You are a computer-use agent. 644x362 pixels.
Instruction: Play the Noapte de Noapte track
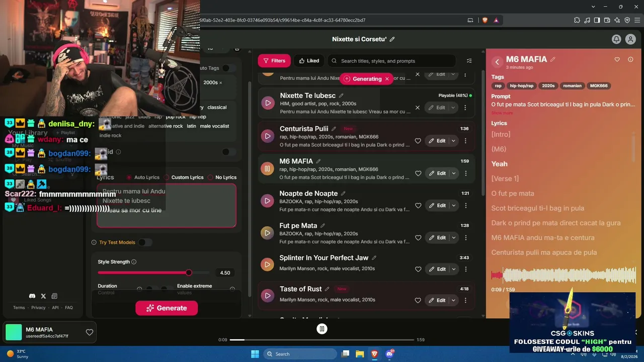pyautogui.click(x=268, y=201)
